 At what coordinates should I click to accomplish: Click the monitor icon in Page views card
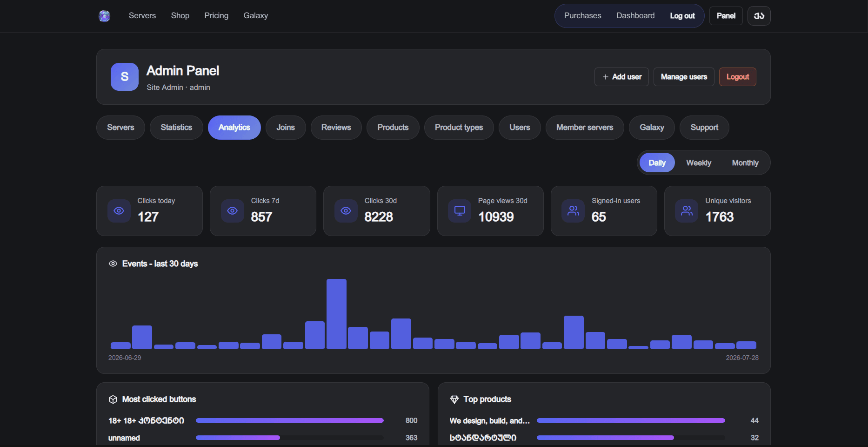460,211
